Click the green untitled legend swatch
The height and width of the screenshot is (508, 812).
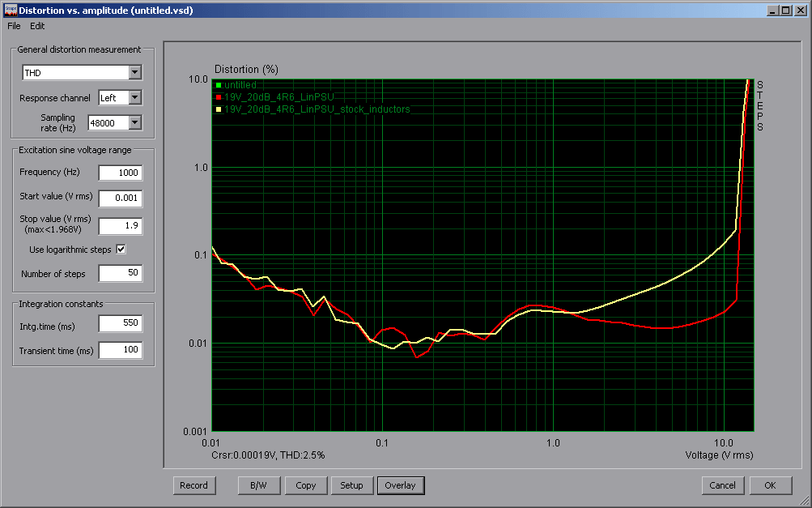pos(219,85)
